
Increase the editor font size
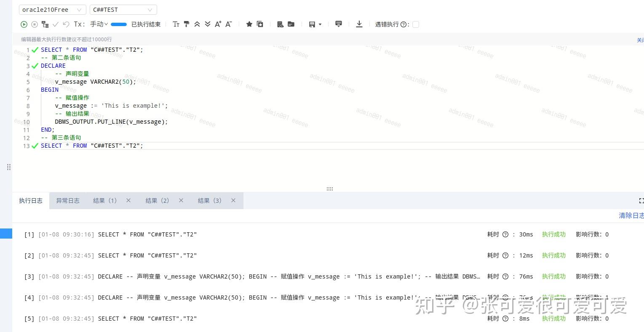(218, 24)
